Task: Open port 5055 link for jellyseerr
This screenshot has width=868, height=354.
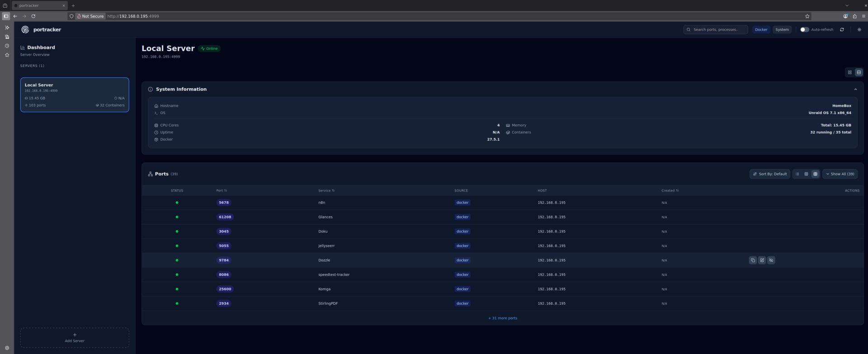Action: 224,246
